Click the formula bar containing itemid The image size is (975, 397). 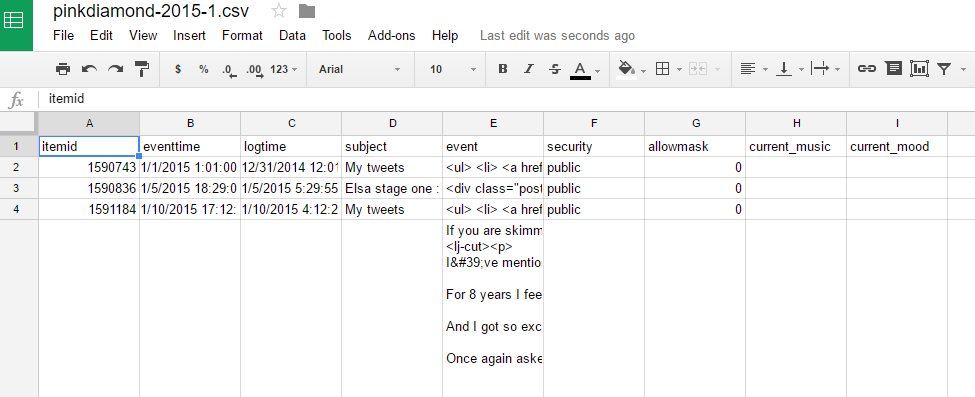[x=506, y=99]
